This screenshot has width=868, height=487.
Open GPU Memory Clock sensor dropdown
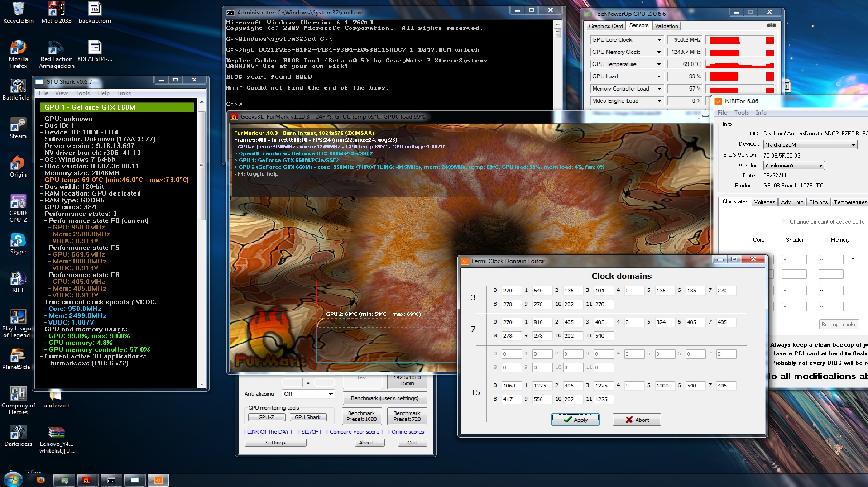(x=659, y=52)
